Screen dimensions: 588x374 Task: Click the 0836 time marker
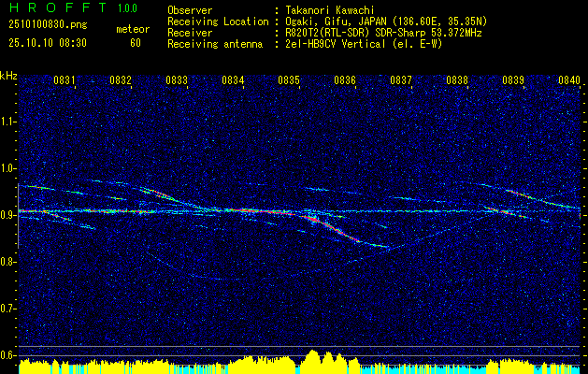click(x=345, y=79)
